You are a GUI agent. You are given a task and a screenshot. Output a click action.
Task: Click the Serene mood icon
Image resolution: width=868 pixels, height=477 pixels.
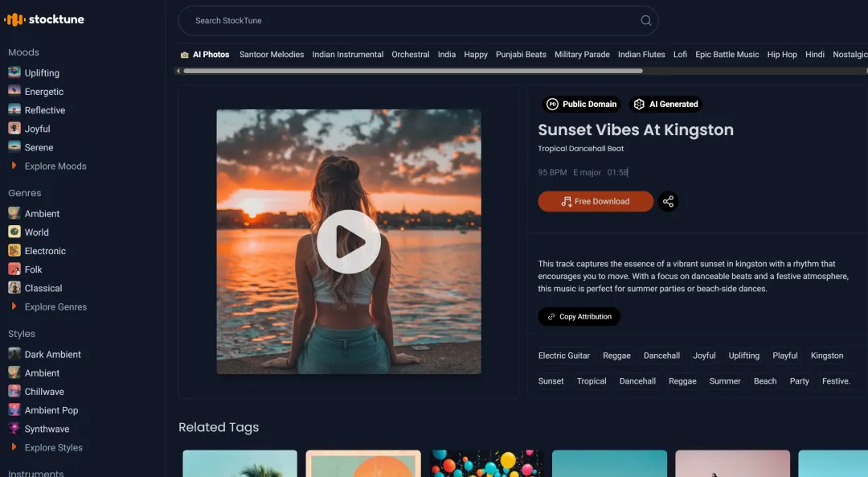click(x=14, y=147)
